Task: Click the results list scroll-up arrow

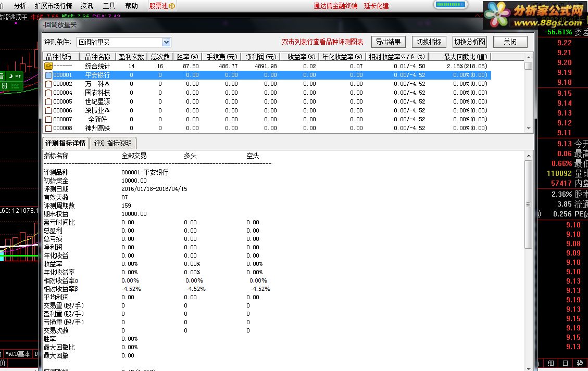Action: [x=529, y=57]
